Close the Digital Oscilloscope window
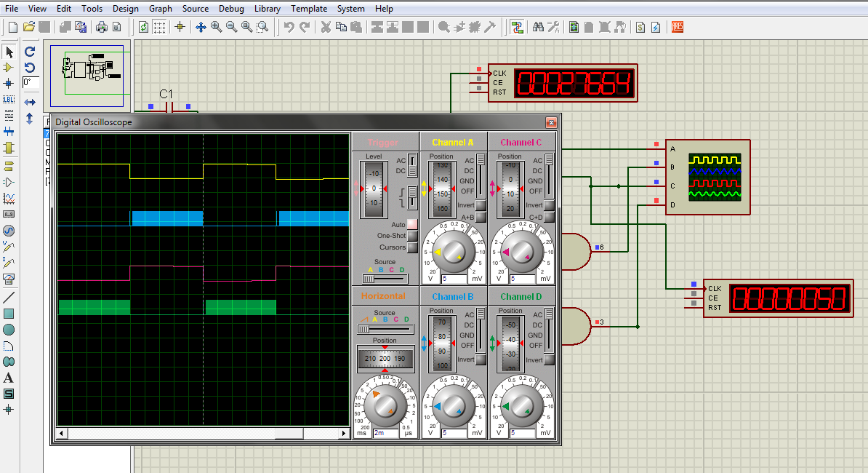 coord(551,122)
